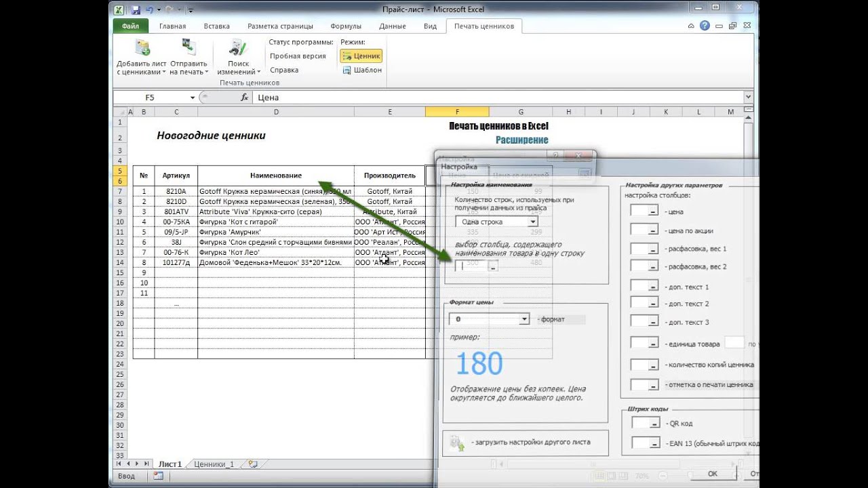Screen dimensions: 868x488
Task: Click the 'Расширение' text cell
Action: (521, 140)
